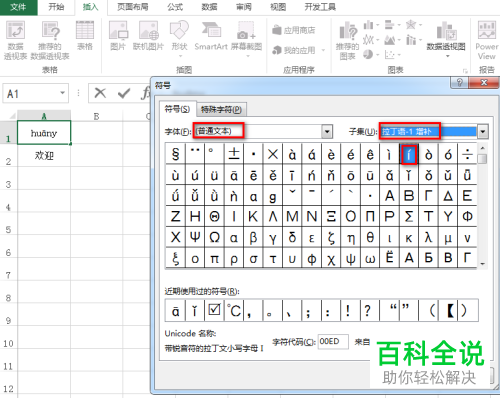Viewport: 500px width, 398px height.
Task: Insert SmartArt graphic
Action: (211, 35)
